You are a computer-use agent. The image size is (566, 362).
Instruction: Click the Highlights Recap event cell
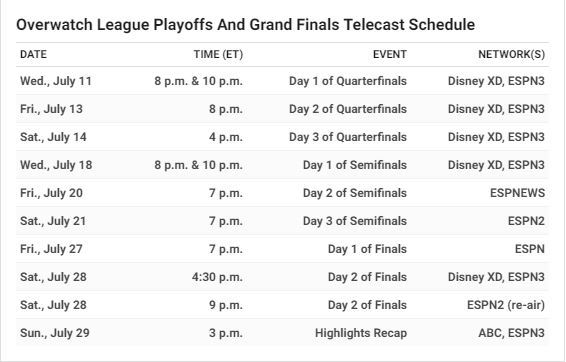click(x=361, y=333)
